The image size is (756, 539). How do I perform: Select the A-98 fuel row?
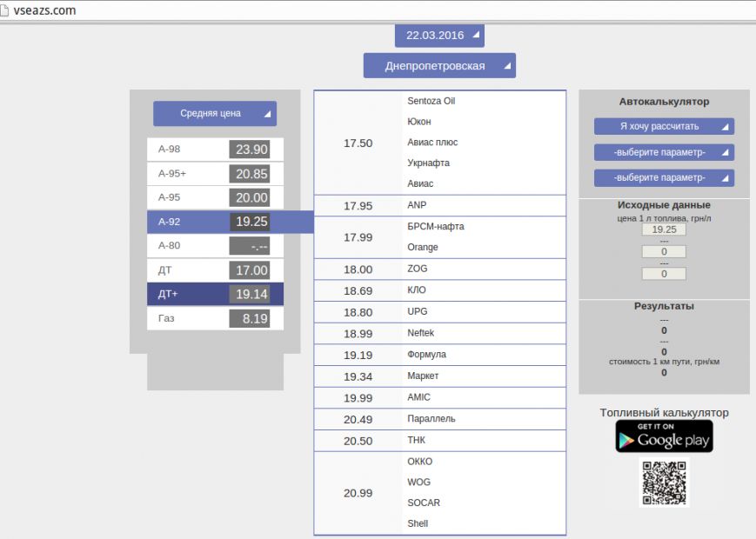pyautogui.click(x=215, y=150)
